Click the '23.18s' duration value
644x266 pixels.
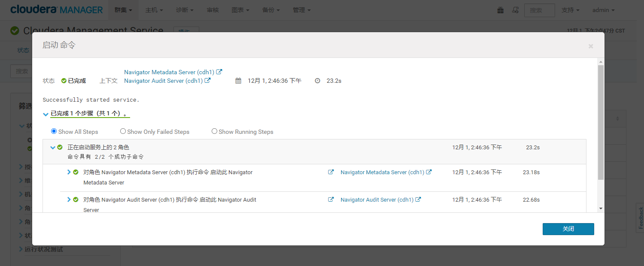point(531,172)
